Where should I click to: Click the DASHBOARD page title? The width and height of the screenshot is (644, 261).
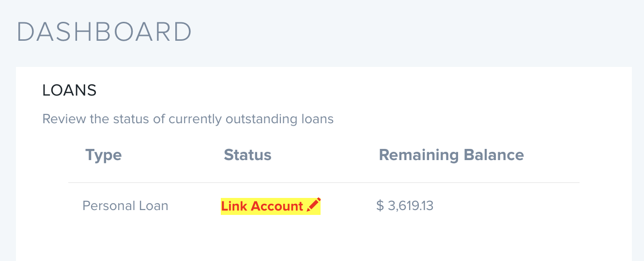[104, 32]
